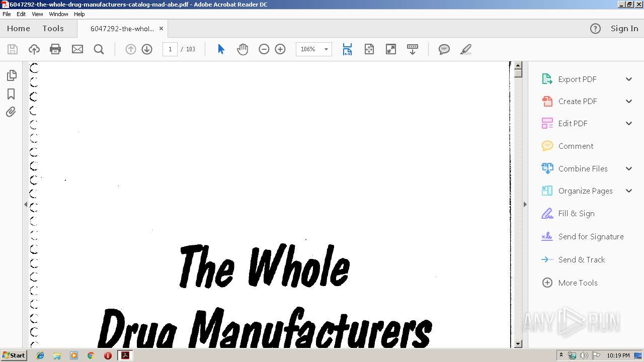Open help question mark icon
644x362 pixels.
click(x=595, y=29)
